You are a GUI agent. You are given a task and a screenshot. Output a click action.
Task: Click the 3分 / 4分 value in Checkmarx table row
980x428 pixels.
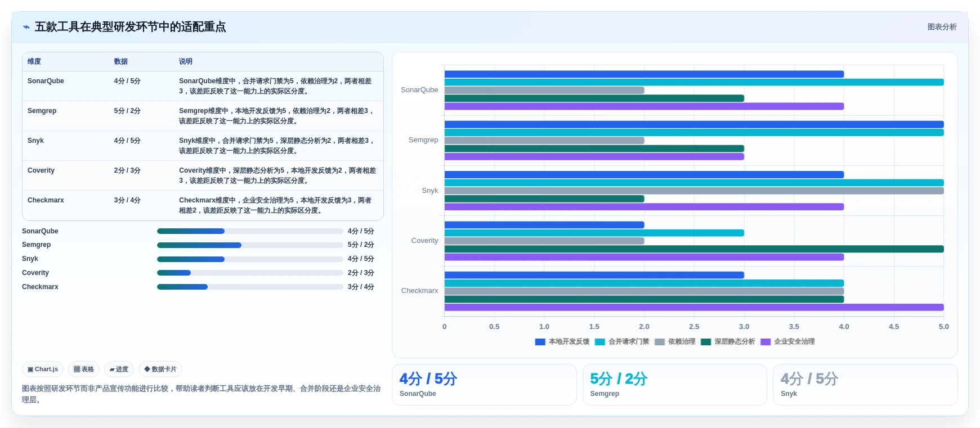(x=127, y=200)
